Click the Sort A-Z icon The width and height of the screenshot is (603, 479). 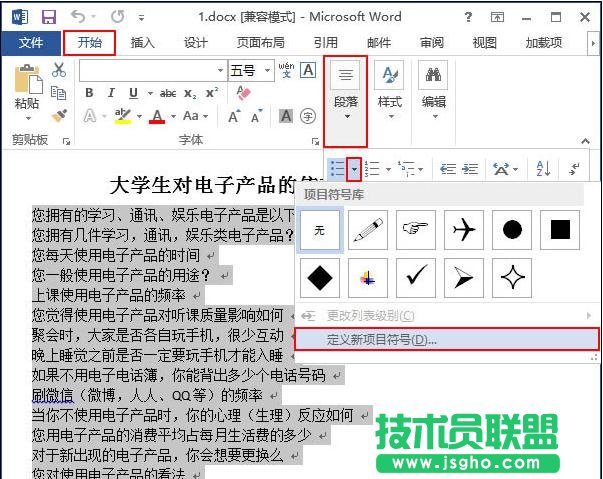click(x=543, y=168)
